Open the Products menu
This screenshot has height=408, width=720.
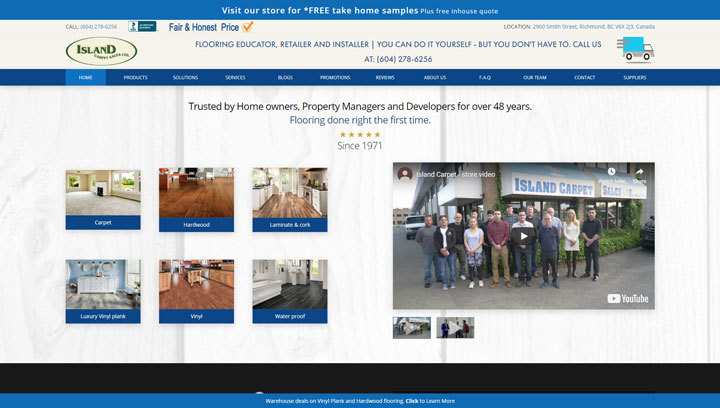coord(135,77)
